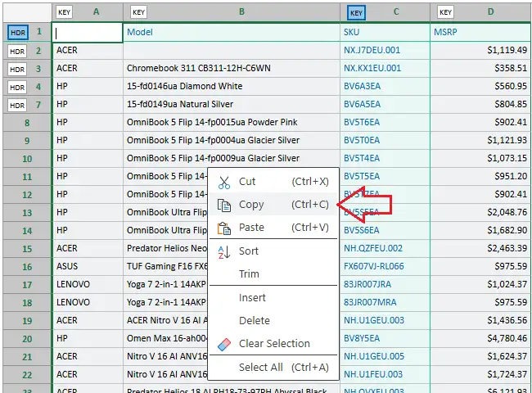532x393 pixels.
Task: Select row number 8 header
Action: click(x=27, y=123)
